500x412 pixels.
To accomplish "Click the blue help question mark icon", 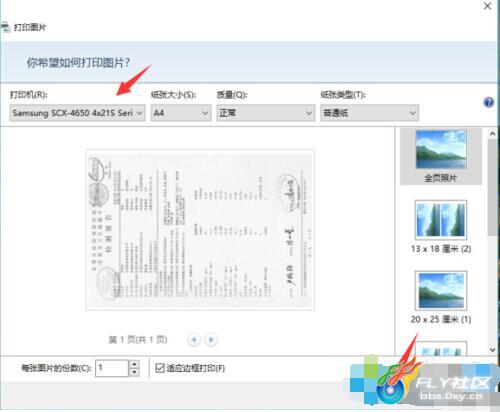I will click(x=489, y=102).
